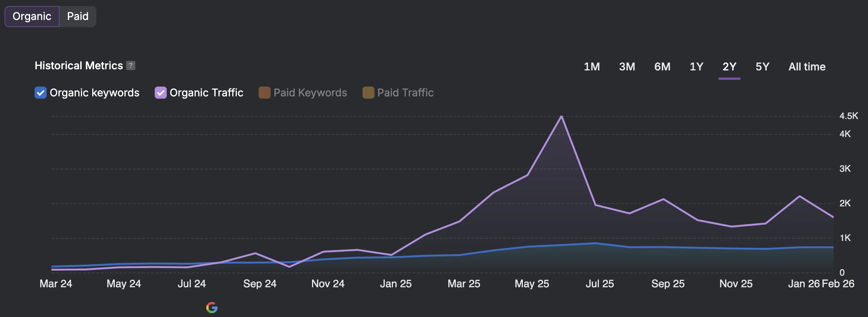This screenshot has height=317, width=868.
Task: Switch the chart to 5Y range
Action: (x=762, y=67)
